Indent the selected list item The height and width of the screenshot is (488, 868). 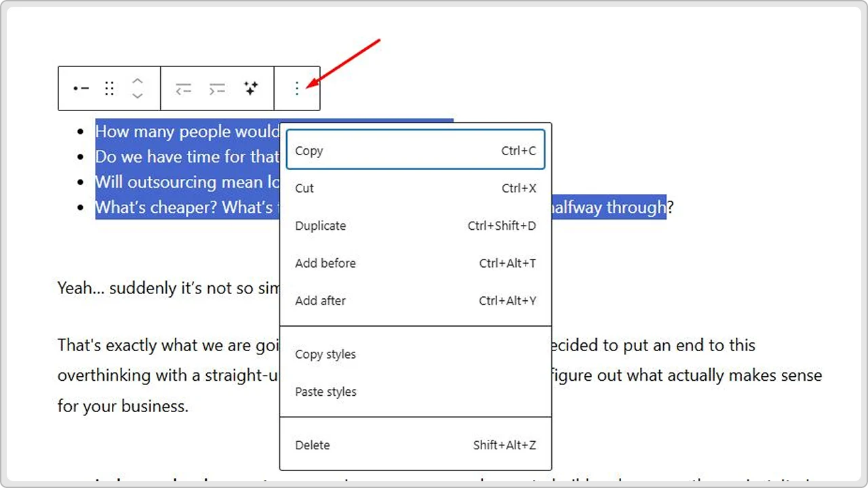pyautogui.click(x=217, y=88)
